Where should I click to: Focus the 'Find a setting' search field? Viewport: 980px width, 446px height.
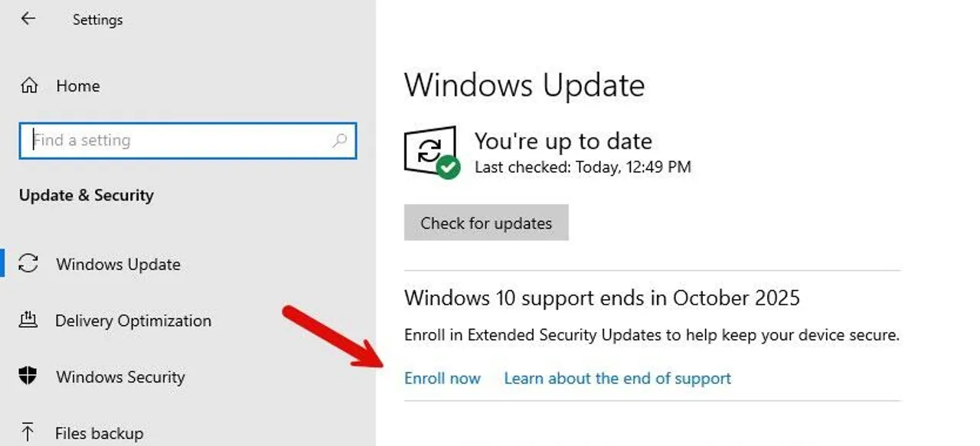coord(176,141)
